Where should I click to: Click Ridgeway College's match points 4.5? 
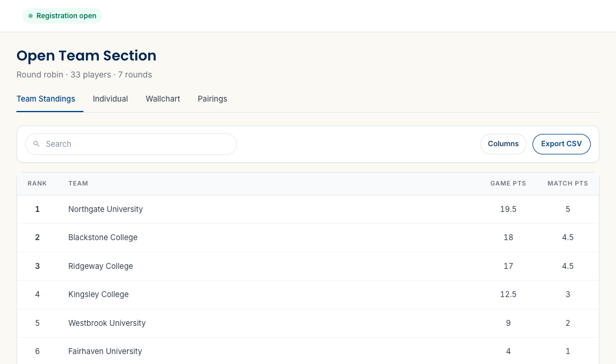[568, 266]
